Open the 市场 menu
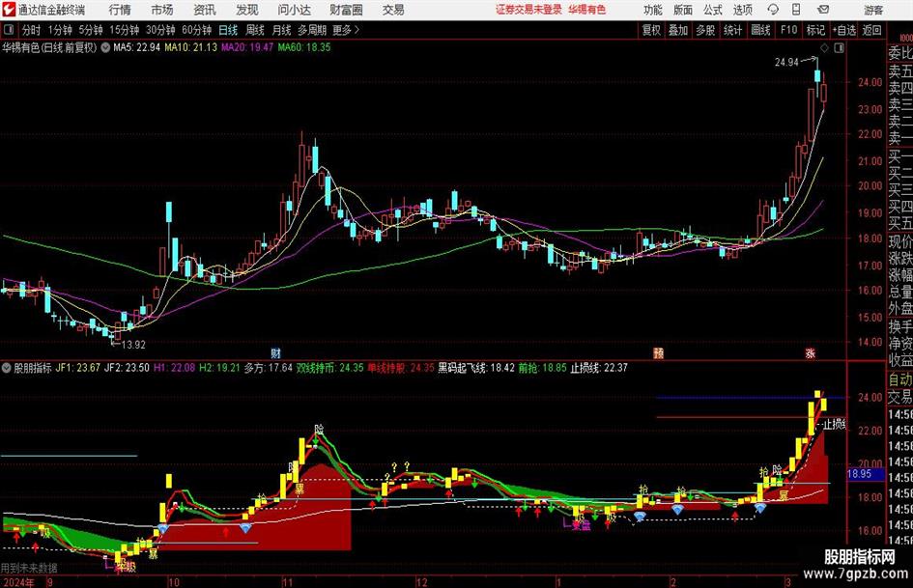Screen dimensions: 913x588 coord(162,10)
